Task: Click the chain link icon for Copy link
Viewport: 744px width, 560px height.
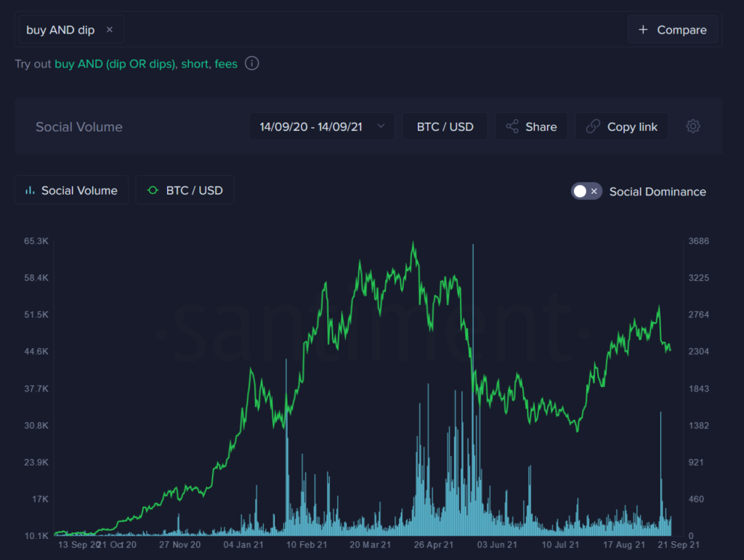Action: 593,126
